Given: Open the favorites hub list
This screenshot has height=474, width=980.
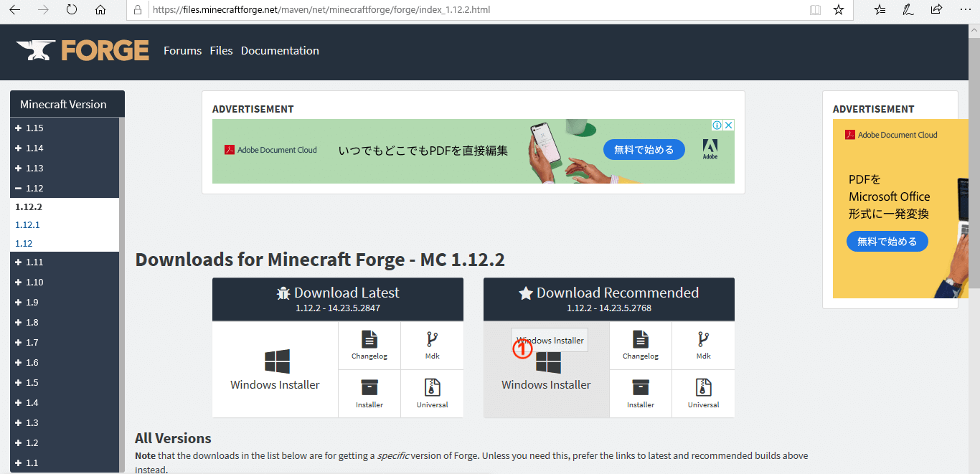Looking at the screenshot, I should click(x=880, y=10).
